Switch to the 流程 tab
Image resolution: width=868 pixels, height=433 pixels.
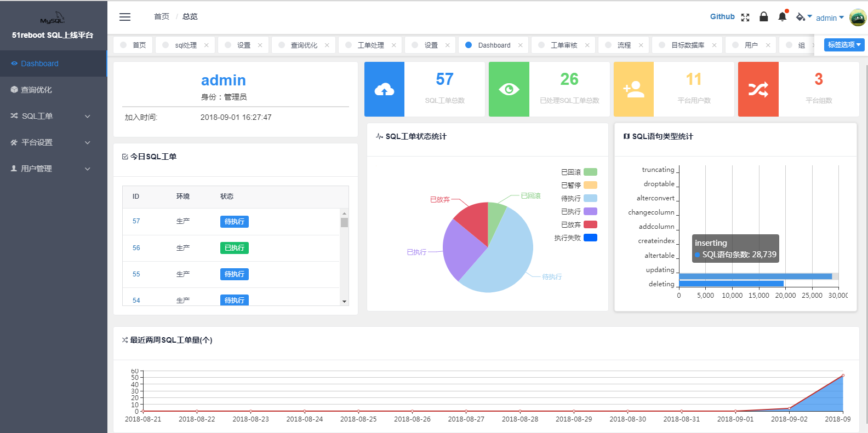(x=624, y=45)
